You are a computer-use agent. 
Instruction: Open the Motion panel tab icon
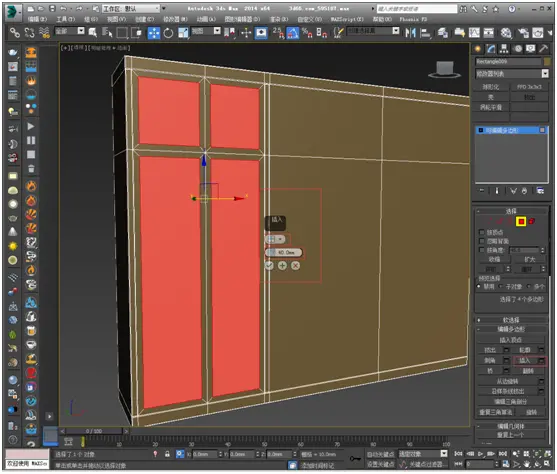[518, 49]
